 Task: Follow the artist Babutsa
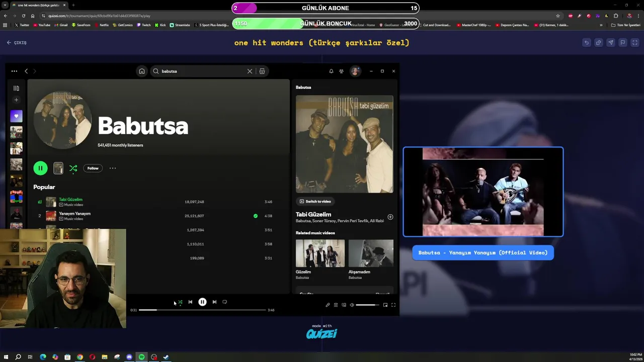93,168
